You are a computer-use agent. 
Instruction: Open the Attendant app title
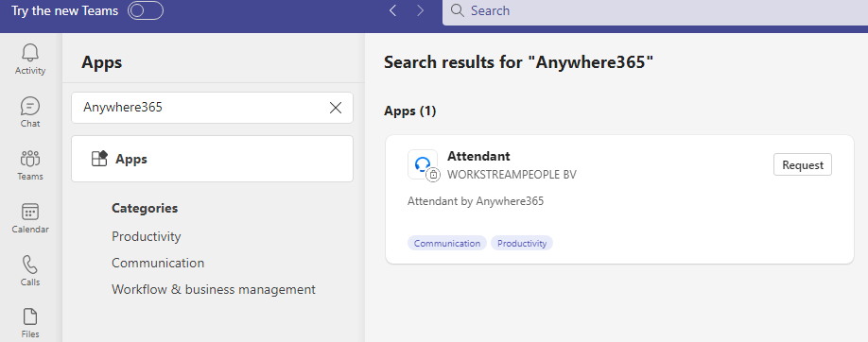tap(478, 157)
